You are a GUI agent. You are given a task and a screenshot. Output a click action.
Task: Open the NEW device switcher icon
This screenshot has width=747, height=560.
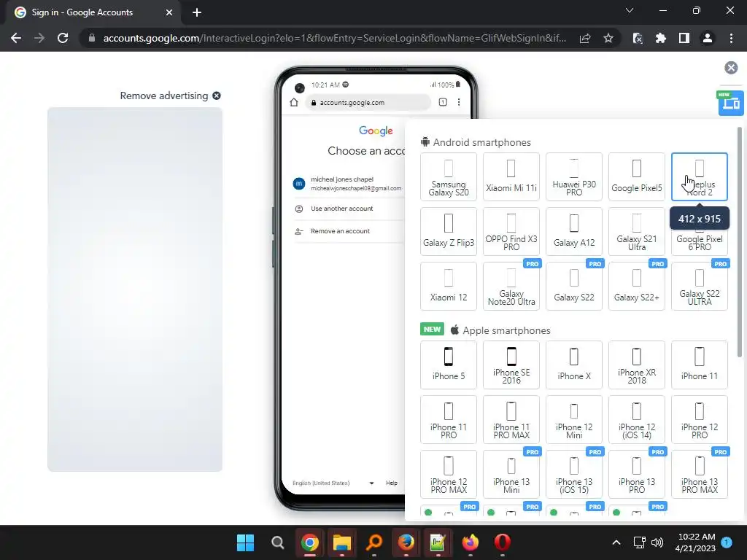pos(730,102)
